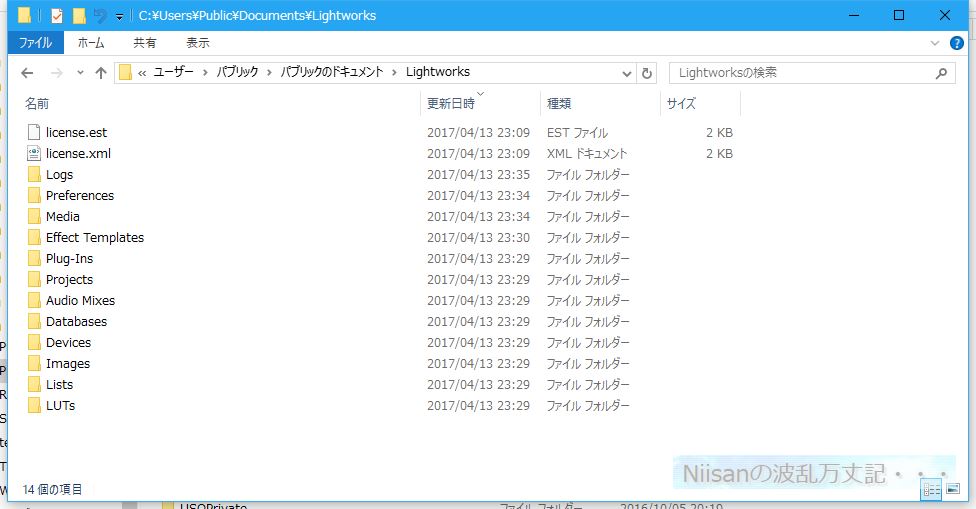Expand chevron after パブリック breadcrumb
The height and width of the screenshot is (509, 976).
click(270, 73)
